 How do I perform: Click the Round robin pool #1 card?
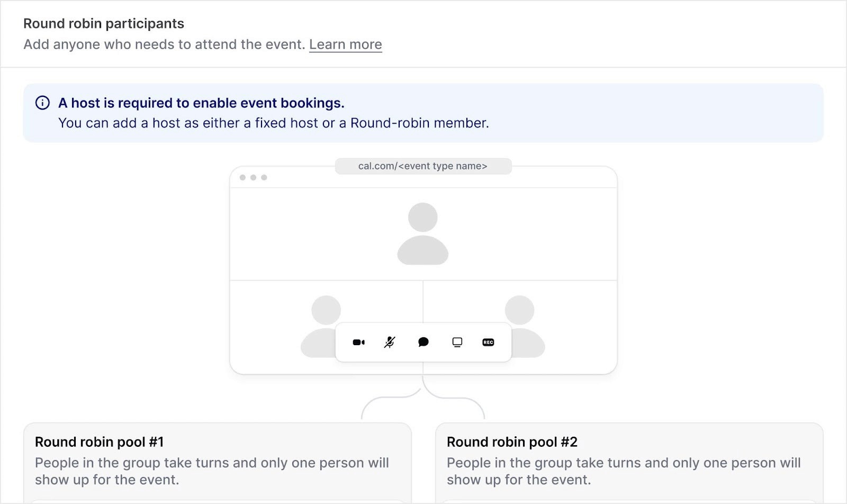[x=217, y=461]
